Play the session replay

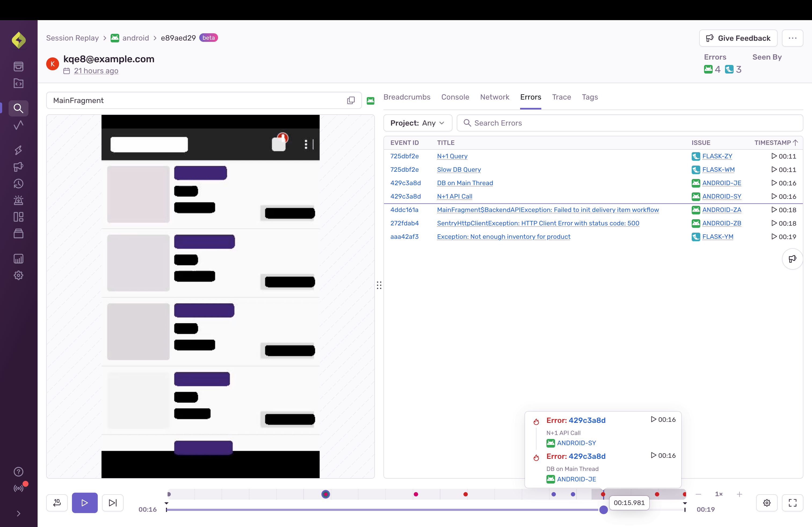(x=85, y=503)
